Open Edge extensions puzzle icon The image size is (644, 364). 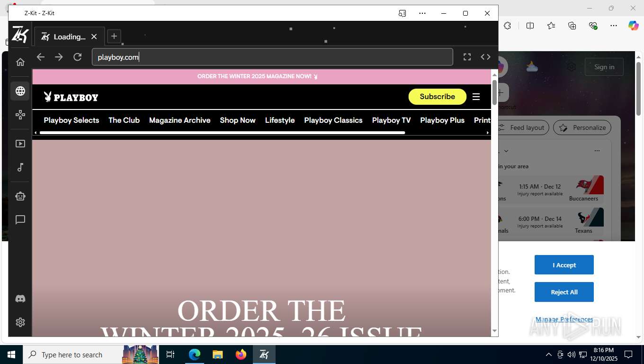click(x=508, y=26)
